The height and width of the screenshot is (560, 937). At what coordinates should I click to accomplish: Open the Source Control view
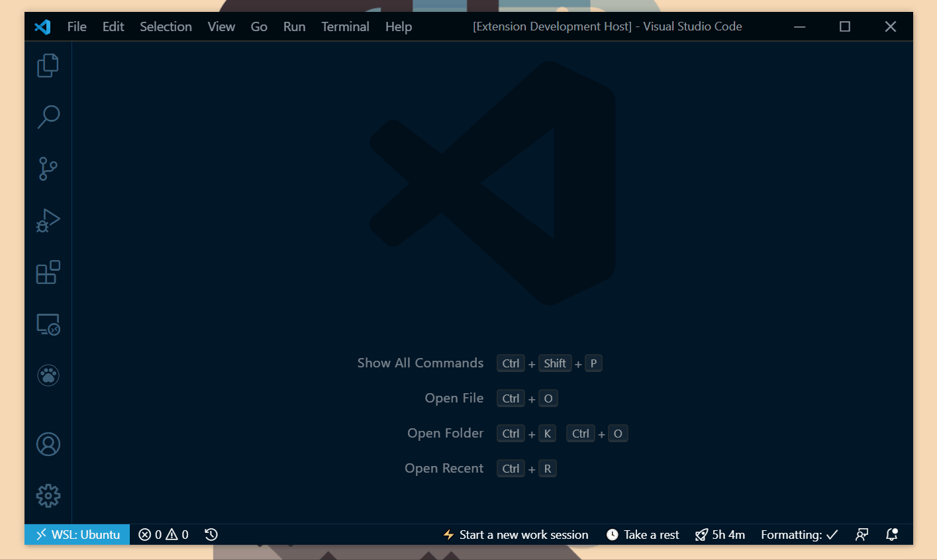(48, 168)
